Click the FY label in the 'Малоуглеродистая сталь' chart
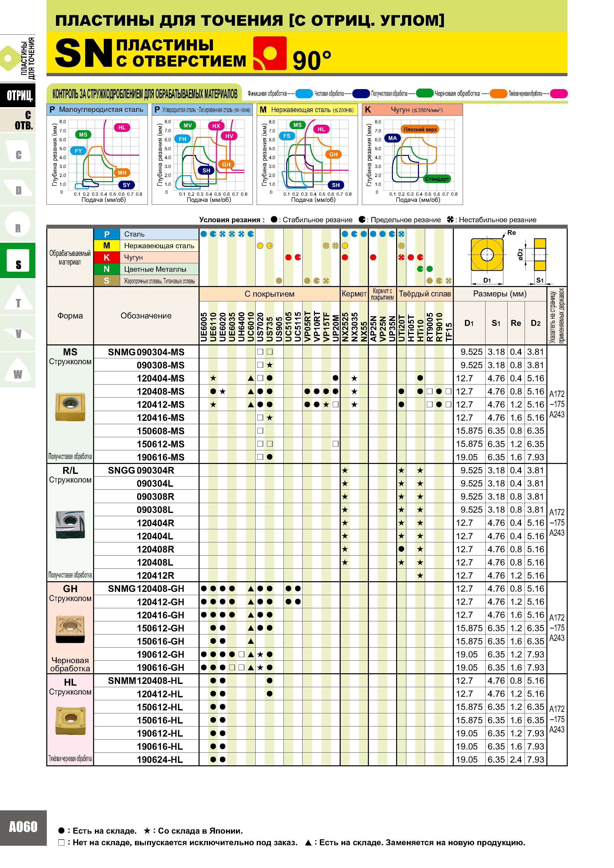The width and height of the screenshot is (614, 868). pos(78,151)
